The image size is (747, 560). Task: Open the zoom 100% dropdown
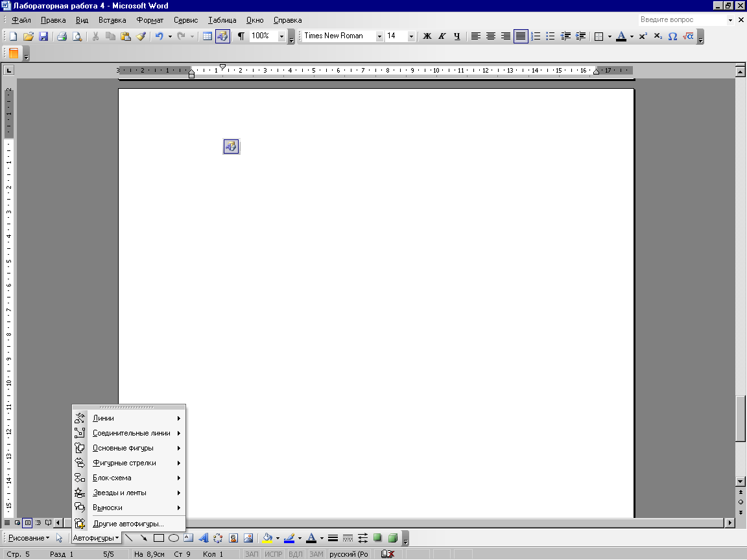click(281, 36)
